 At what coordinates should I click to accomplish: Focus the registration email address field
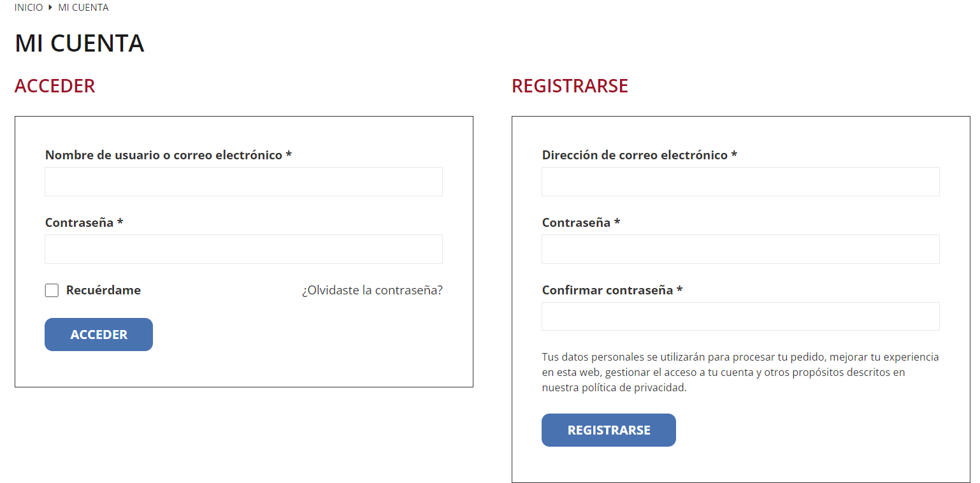tap(740, 182)
